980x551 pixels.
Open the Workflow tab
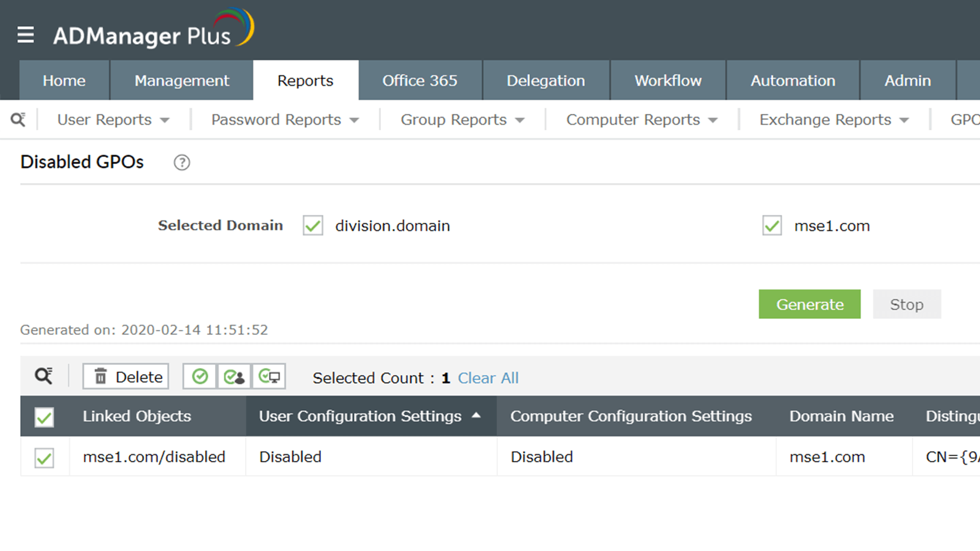(668, 80)
